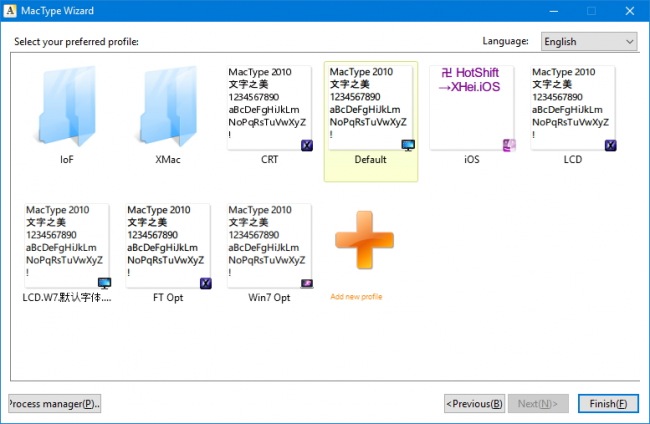This screenshot has width=650, height=424.
Task: Click the X badge icon on CRT profile
Action: (x=307, y=145)
